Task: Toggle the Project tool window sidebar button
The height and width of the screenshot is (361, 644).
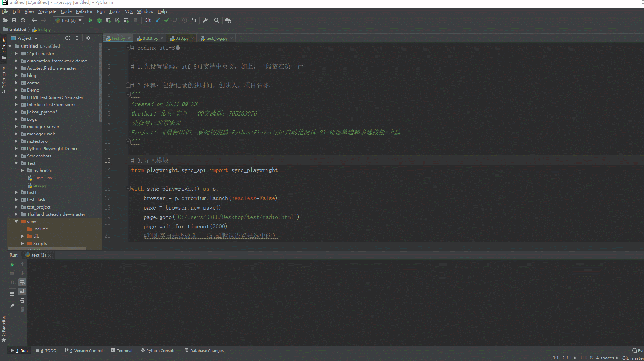Action: [3, 48]
